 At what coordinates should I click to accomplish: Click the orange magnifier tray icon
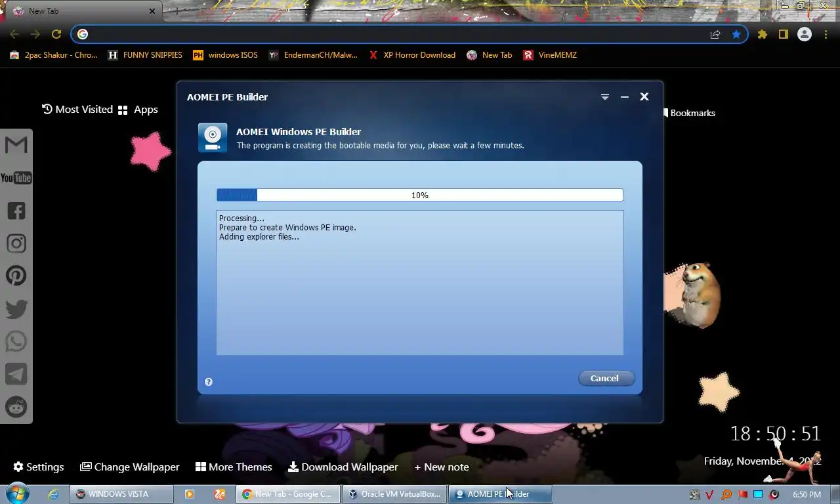coord(726,495)
